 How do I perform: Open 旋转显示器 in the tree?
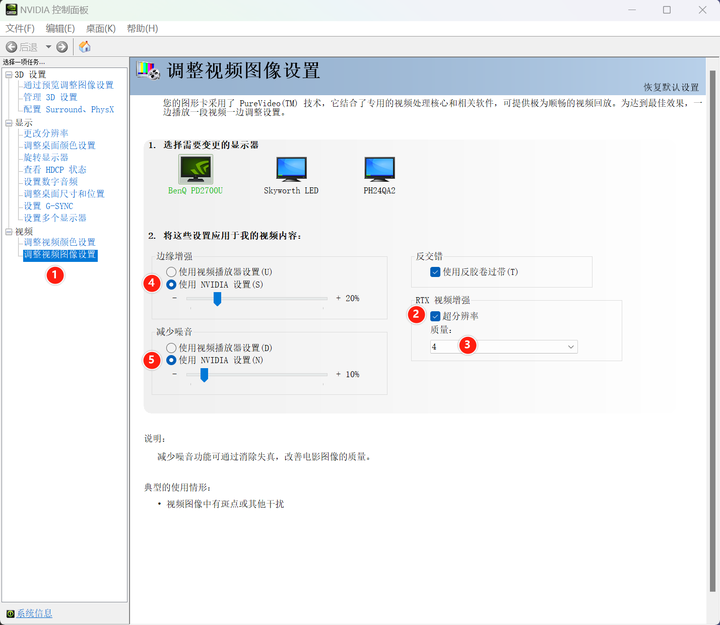coord(46,158)
